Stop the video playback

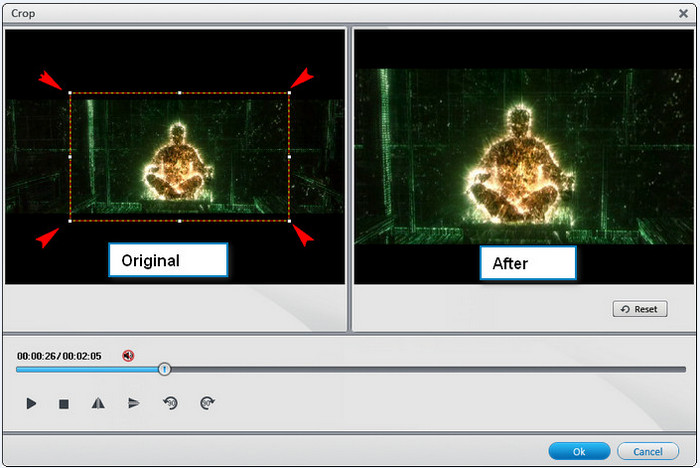pos(64,404)
